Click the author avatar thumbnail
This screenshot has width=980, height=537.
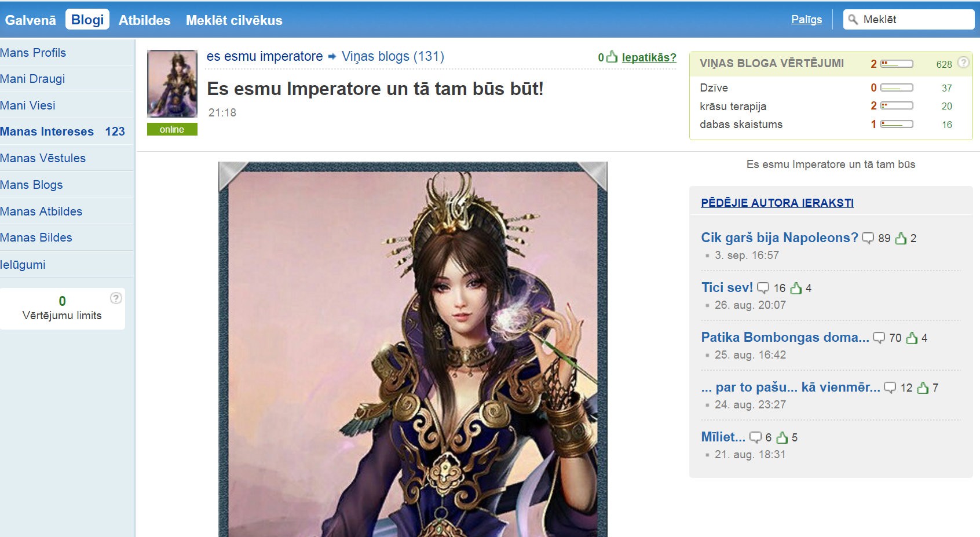tap(172, 84)
